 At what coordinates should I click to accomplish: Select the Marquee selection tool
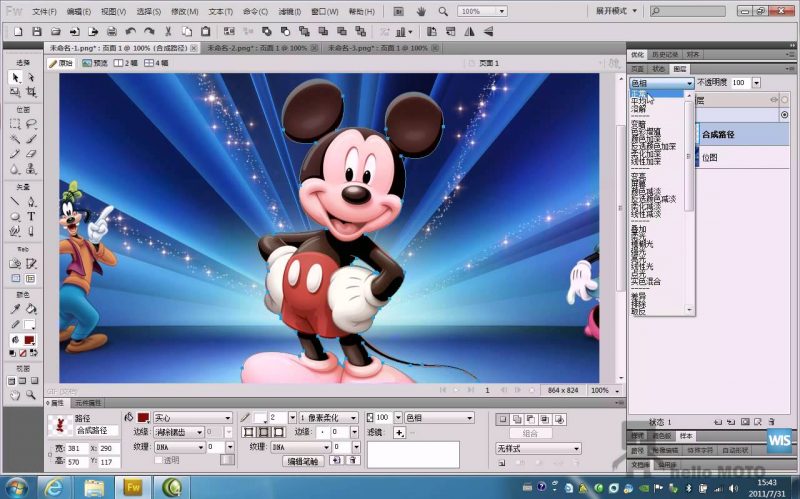click(x=15, y=124)
